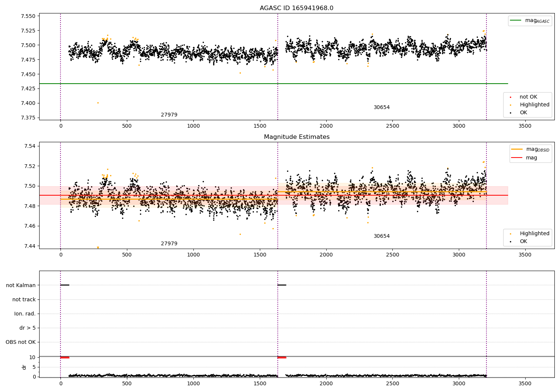Click the '27979' observation label in top plot
560x392 pixels.
click(x=169, y=115)
